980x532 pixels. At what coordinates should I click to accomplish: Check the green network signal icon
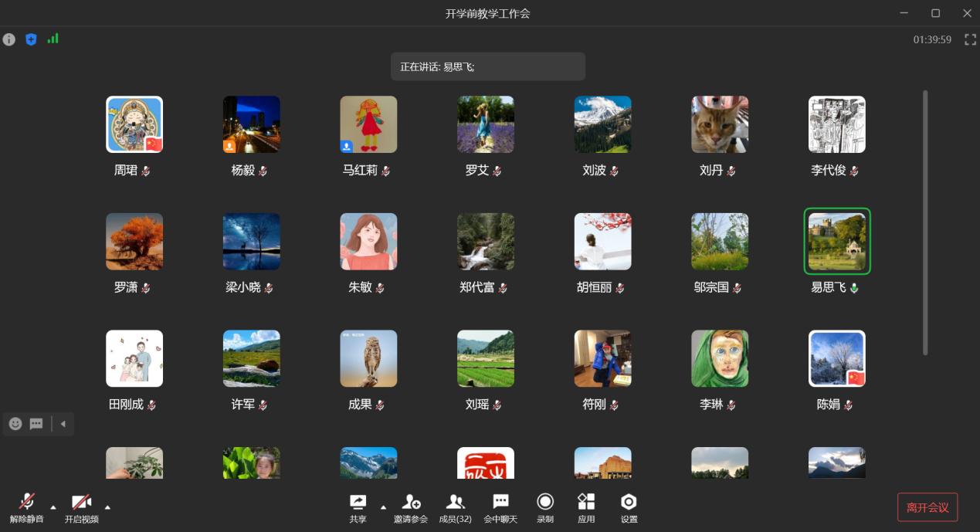[53, 39]
